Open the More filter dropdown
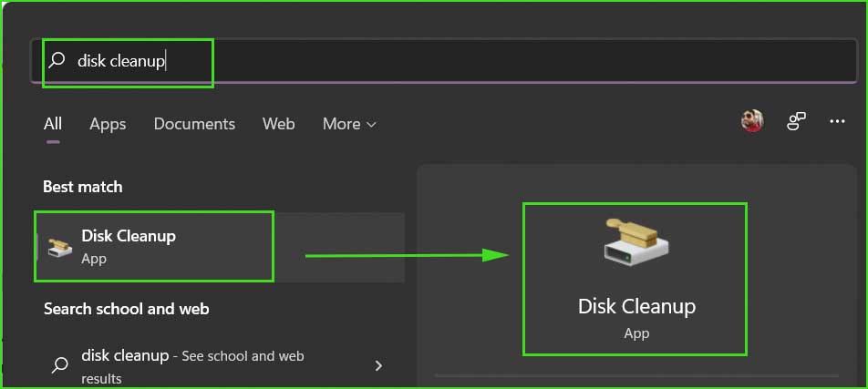868x389 pixels. tap(349, 124)
